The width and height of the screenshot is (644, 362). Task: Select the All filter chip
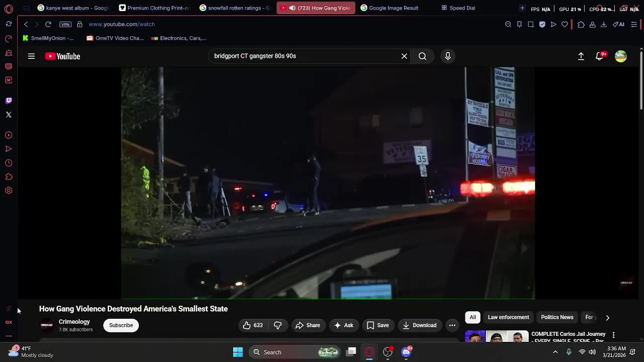point(473,317)
